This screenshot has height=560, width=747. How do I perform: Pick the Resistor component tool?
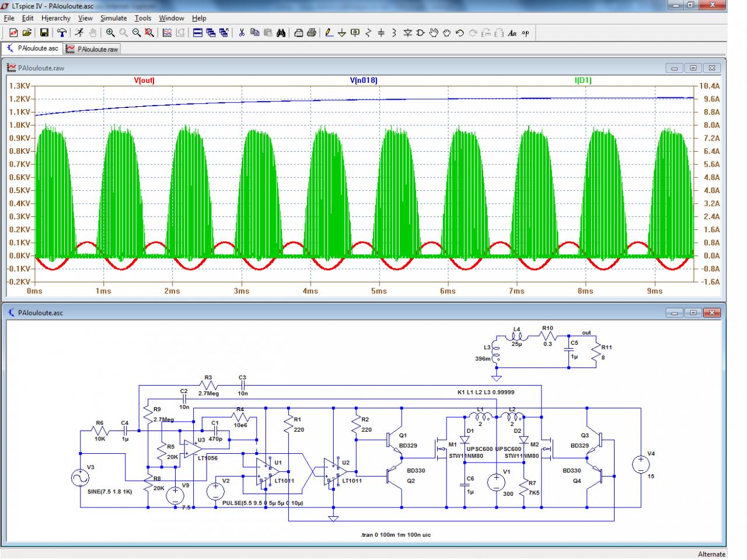[x=368, y=33]
